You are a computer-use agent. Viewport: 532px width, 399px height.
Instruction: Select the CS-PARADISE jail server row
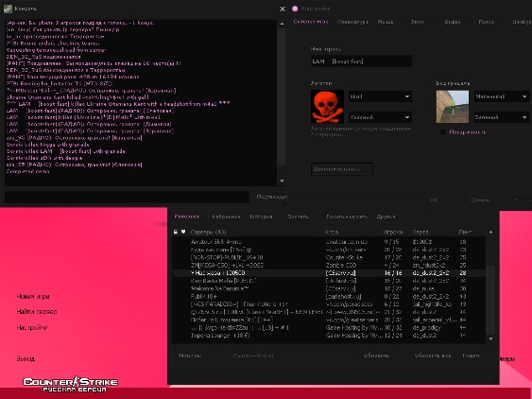(329, 304)
